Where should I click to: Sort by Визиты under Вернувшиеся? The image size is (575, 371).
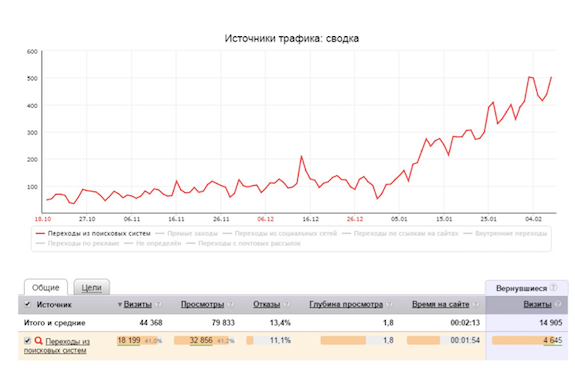pos(537,304)
